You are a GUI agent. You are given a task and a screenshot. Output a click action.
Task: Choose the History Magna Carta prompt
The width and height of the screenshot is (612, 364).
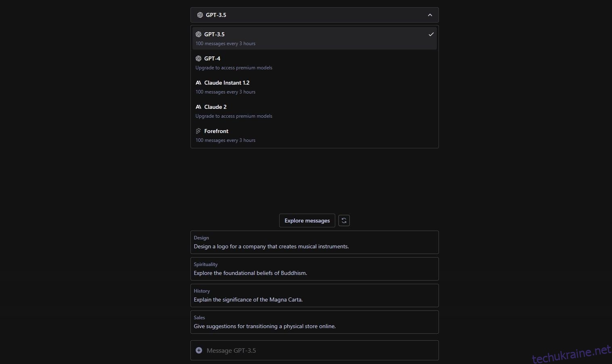coord(314,295)
